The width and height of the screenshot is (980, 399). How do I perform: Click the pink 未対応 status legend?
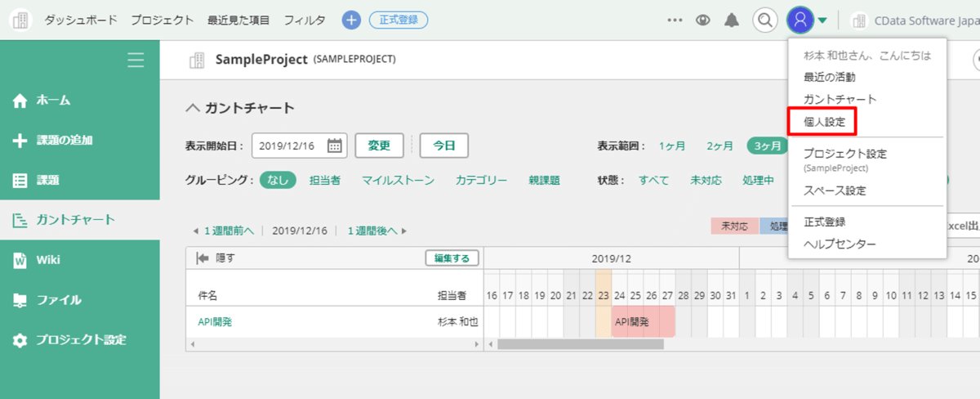click(734, 226)
